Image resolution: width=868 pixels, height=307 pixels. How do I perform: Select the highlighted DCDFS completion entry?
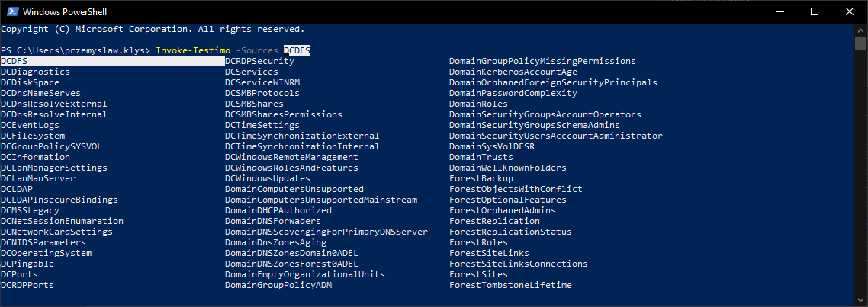[15, 61]
